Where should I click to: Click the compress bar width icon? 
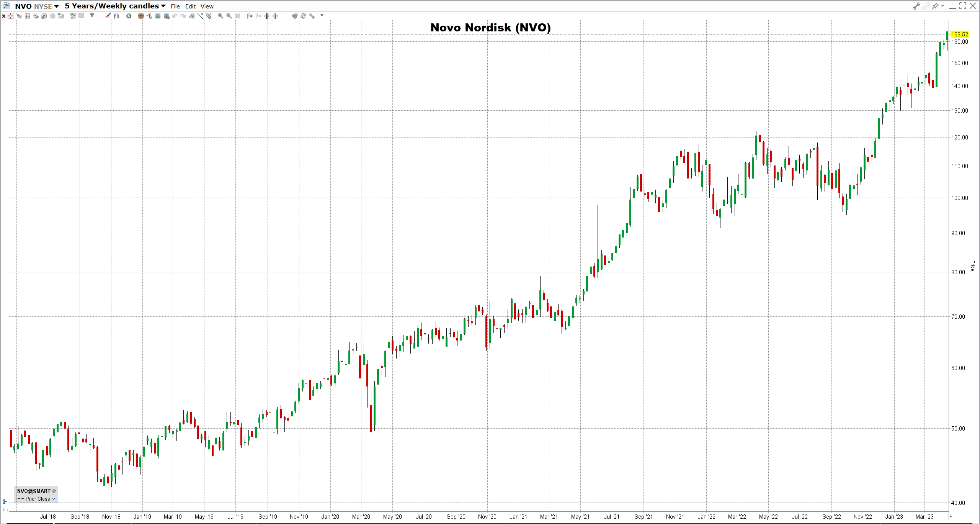tap(275, 16)
